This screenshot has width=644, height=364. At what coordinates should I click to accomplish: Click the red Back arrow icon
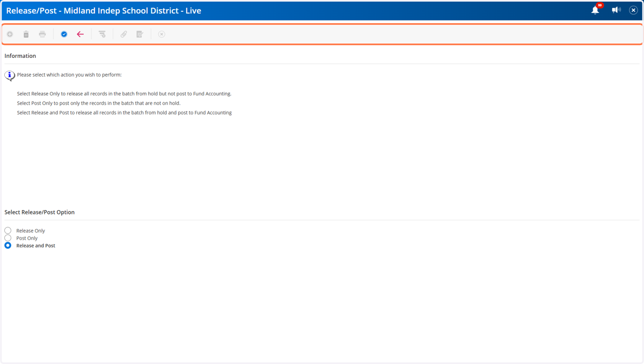point(80,34)
